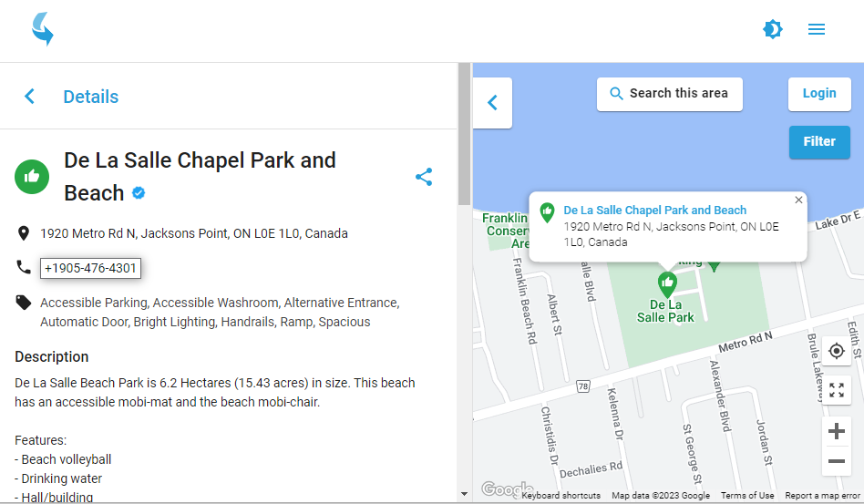The width and height of the screenshot is (864, 504).
Task: Toggle fullscreen map view
Action: [836, 390]
